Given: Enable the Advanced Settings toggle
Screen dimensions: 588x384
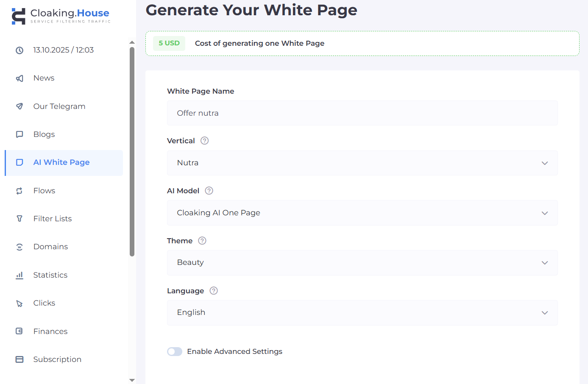Looking at the screenshot, I should pos(175,352).
